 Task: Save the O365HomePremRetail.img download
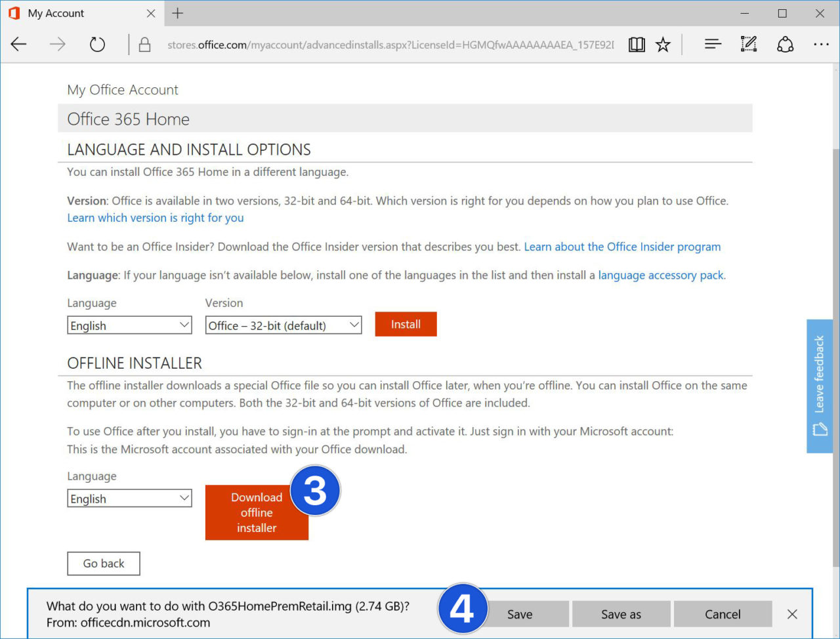520,614
